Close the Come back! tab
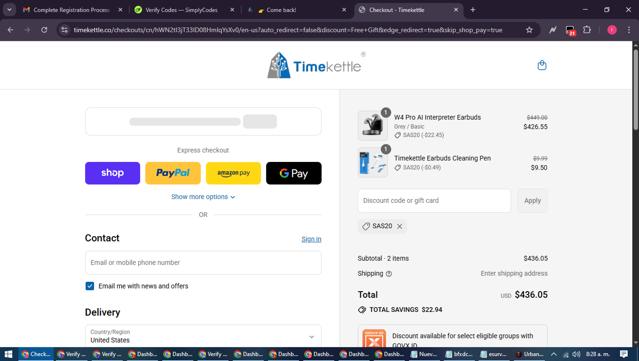This screenshot has width=639, height=361. click(344, 10)
